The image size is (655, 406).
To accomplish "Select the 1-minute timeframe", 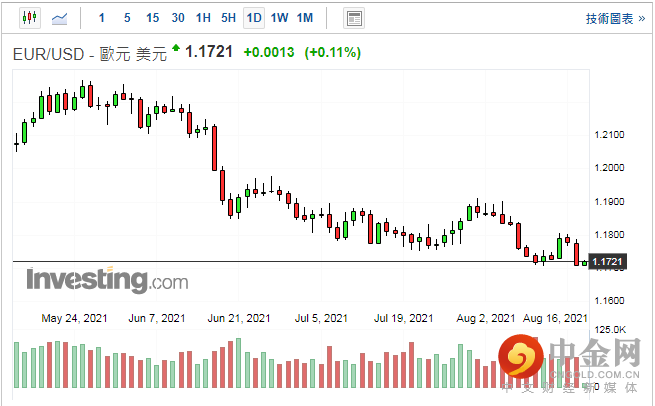I will (x=101, y=18).
